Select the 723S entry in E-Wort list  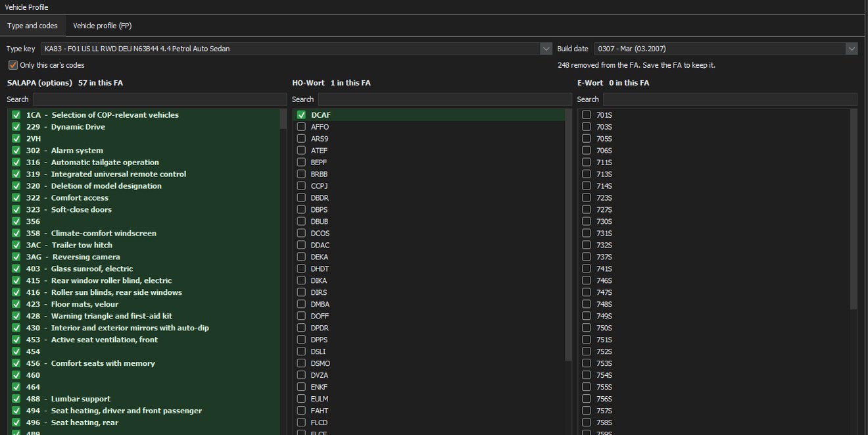pos(714,198)
